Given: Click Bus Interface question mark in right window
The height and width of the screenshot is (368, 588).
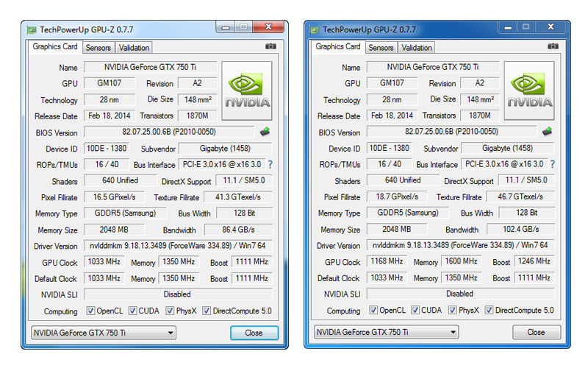Looking at the screenshot, I should (553, 164).
